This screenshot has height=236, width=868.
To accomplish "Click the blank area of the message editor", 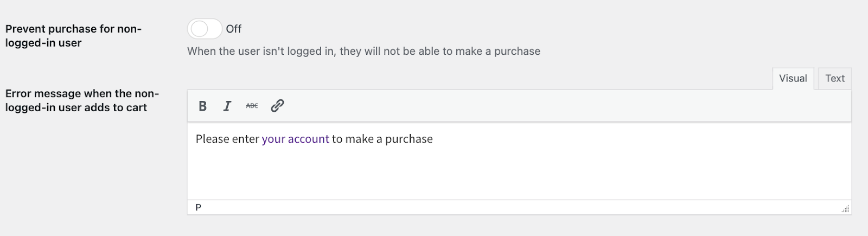I will 519,174.
